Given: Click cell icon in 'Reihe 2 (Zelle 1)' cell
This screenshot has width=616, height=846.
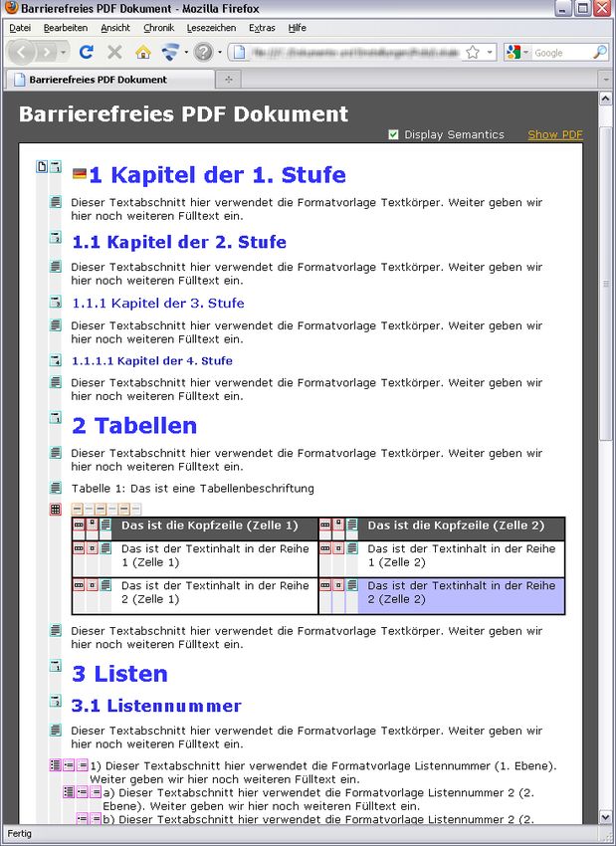Looking at the screenshot, I should coord(93,585).
